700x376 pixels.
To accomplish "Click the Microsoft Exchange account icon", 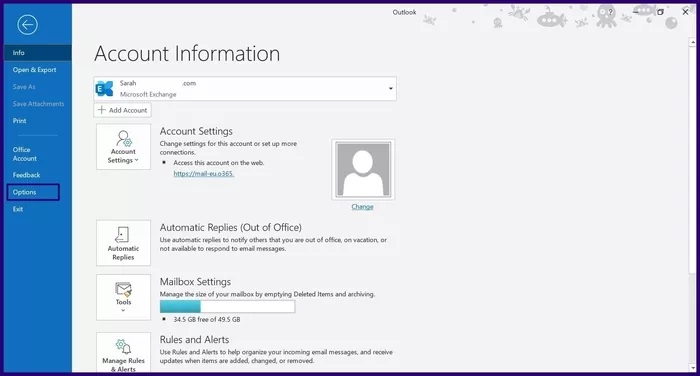I will [104, 88].
